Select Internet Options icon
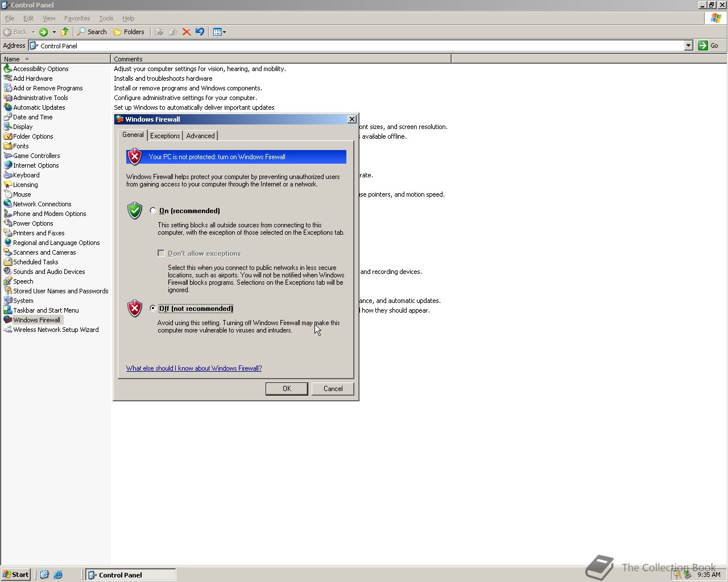 [8, 165]
